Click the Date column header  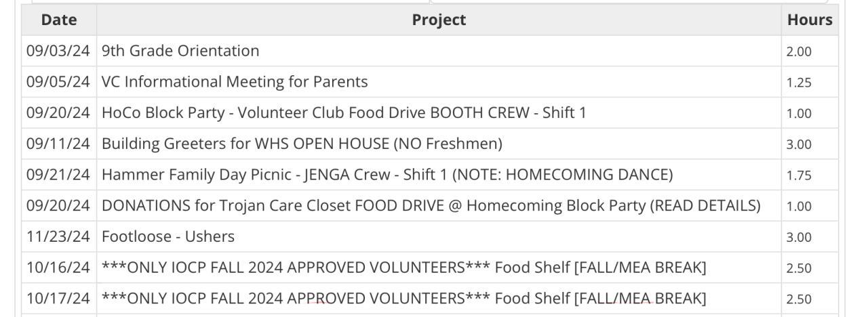pos(59,20)
